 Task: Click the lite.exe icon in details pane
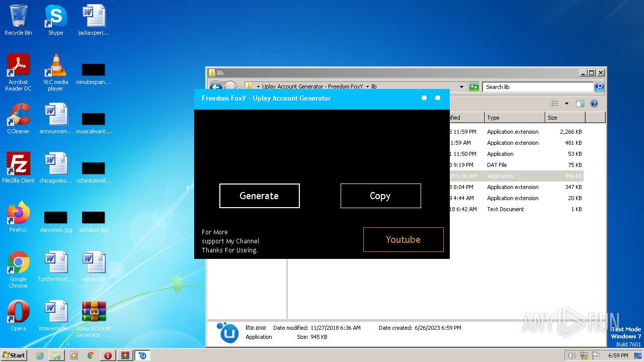(227, 333)
